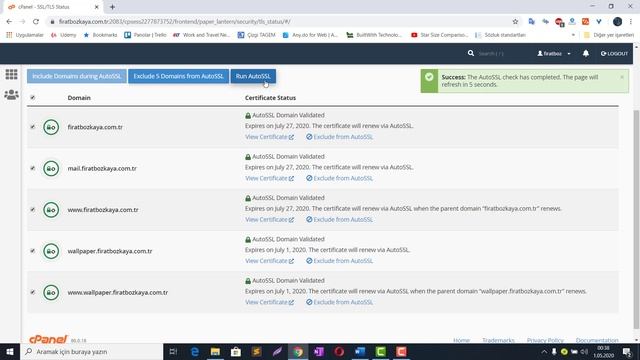Click the domain icon for firatbozkaya.com.tr
The width and height of the screenshot is (640, 360).
51,127
